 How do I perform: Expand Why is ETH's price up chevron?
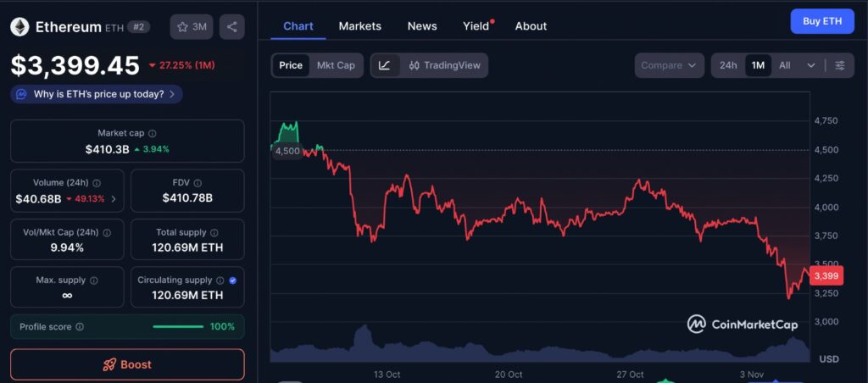[172, 94]
